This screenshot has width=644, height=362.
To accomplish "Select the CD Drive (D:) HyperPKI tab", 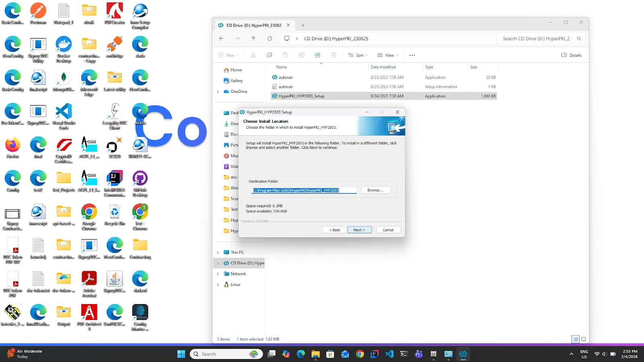I will [255, 25].
